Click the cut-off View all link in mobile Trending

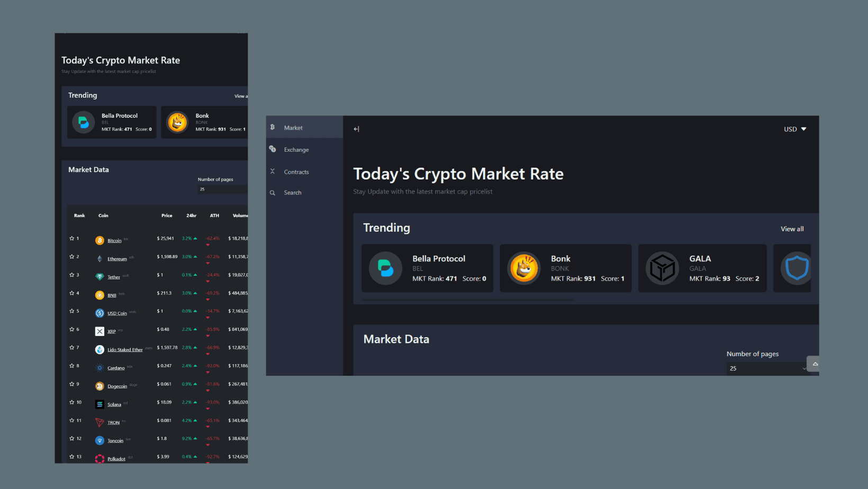point(241,96)
